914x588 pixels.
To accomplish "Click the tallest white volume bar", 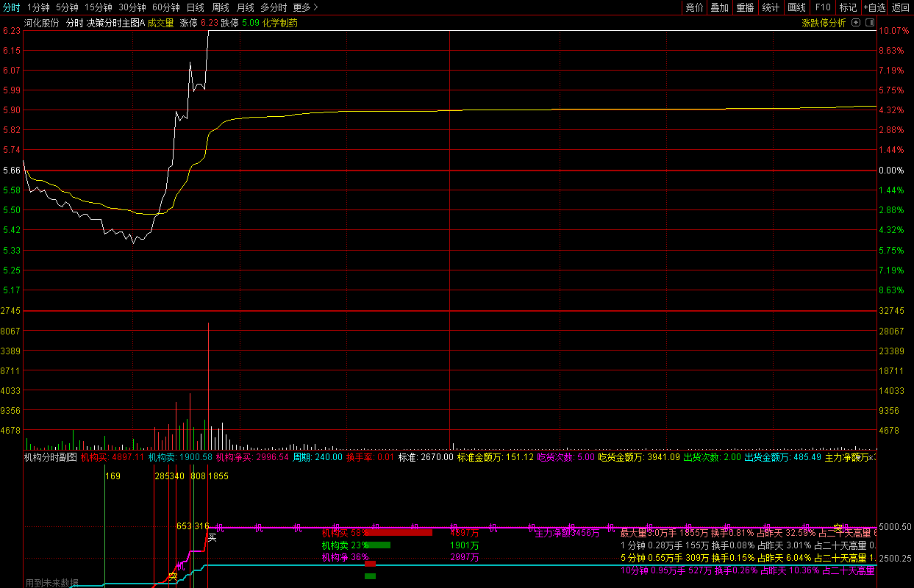I will click(208, 386).
